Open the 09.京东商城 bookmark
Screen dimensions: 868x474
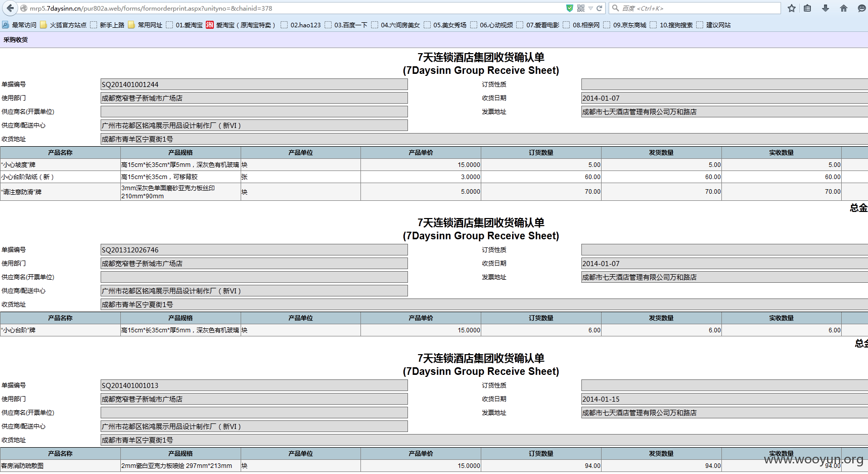tap(625, 25)
